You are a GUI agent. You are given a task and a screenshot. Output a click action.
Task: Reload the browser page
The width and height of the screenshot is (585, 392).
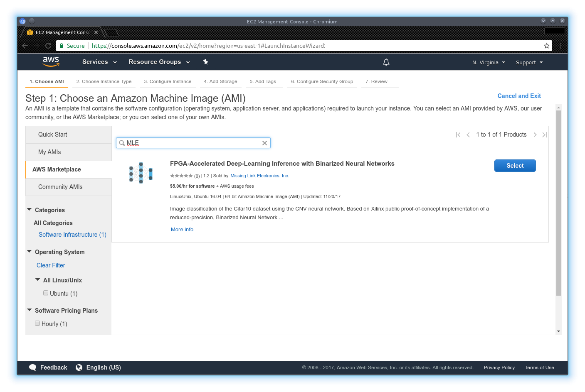tap(48, 46)
